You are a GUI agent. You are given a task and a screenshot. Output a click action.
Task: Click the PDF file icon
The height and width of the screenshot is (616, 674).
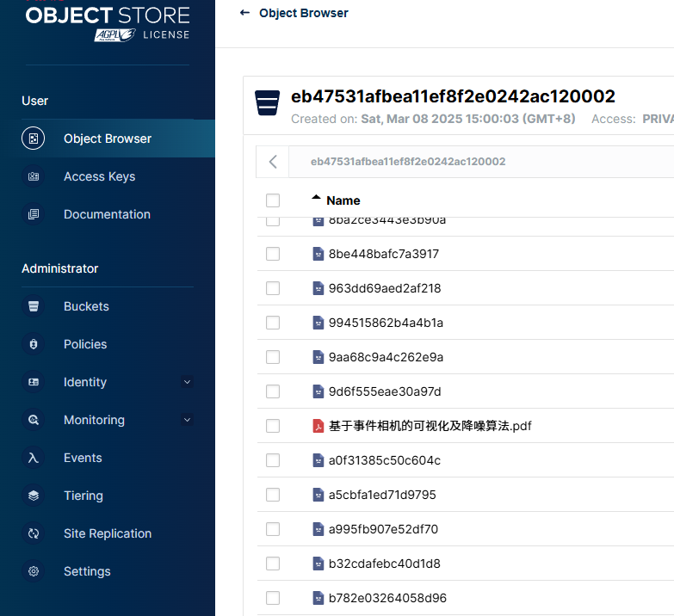click(318, 426)
